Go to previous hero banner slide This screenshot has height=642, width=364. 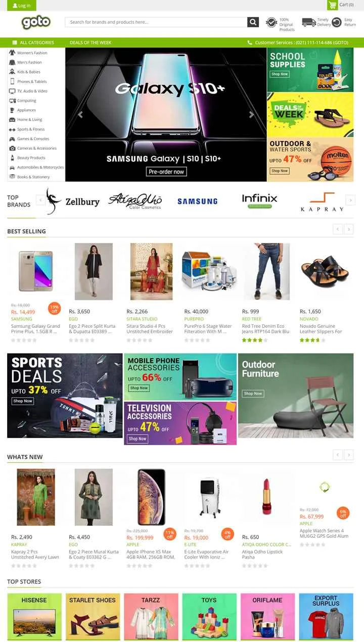click(80, 115)
